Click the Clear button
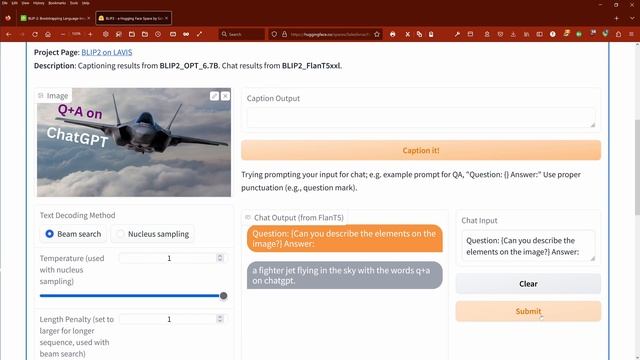This screenshot has height=360, width=640. point(528,284)
